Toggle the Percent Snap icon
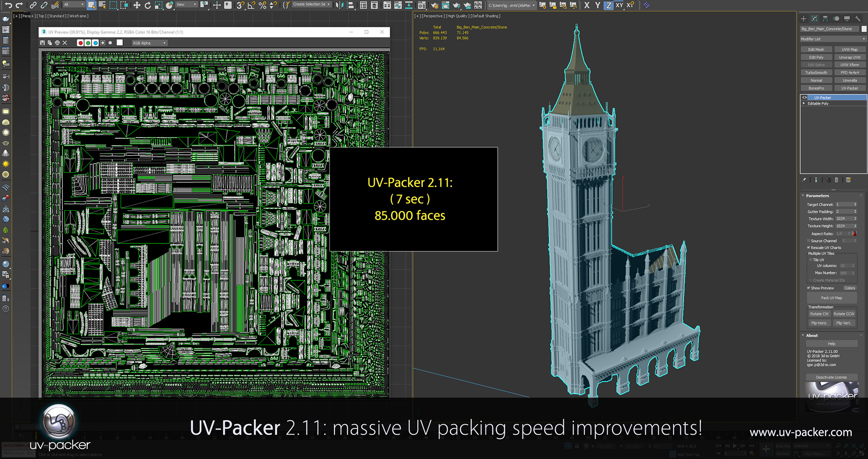The width and height of the screenshot is (868, 459). point(262,5)
